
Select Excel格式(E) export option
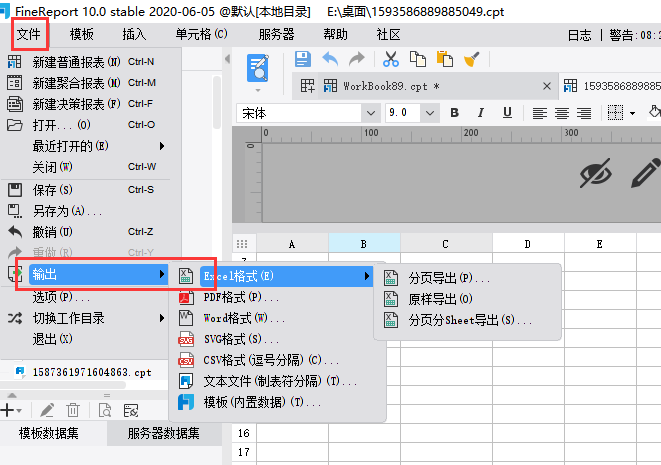tap(286, 276)
